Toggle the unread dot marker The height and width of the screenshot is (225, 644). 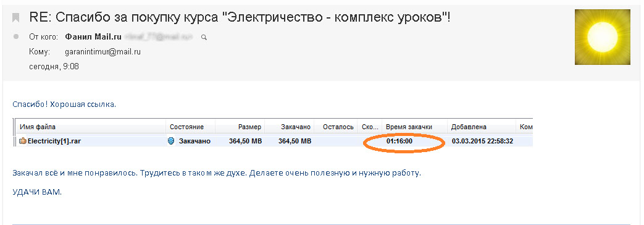pos(16,36)
